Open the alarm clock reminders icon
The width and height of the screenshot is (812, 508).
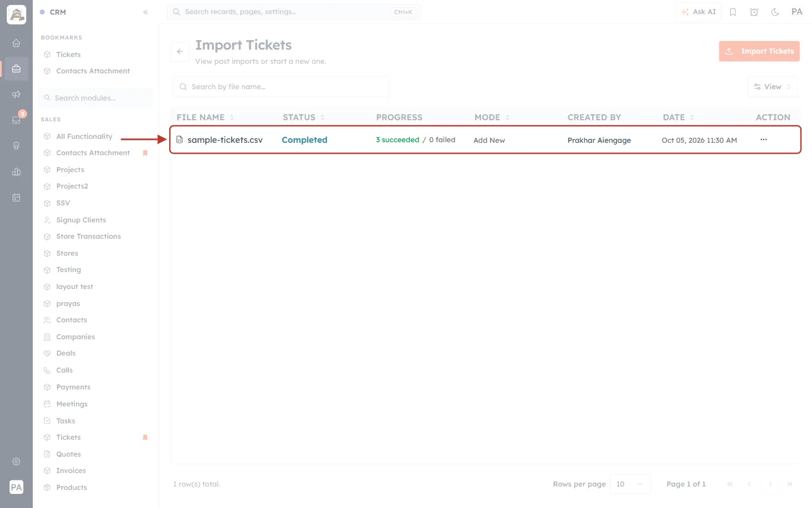click(x=754, y=12)
